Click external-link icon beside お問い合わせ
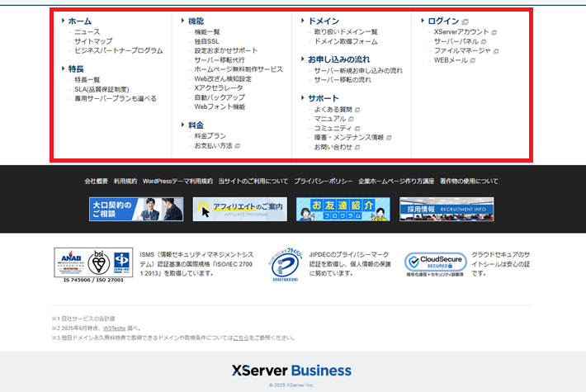Image resolution: width=586 pixels, height=392 pixels. [x=357, y=148]
